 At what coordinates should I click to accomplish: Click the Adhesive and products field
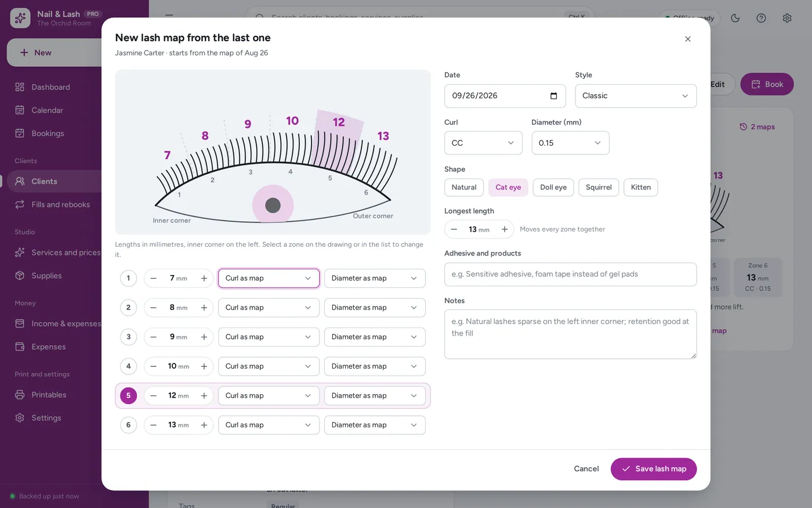[570, 274]
